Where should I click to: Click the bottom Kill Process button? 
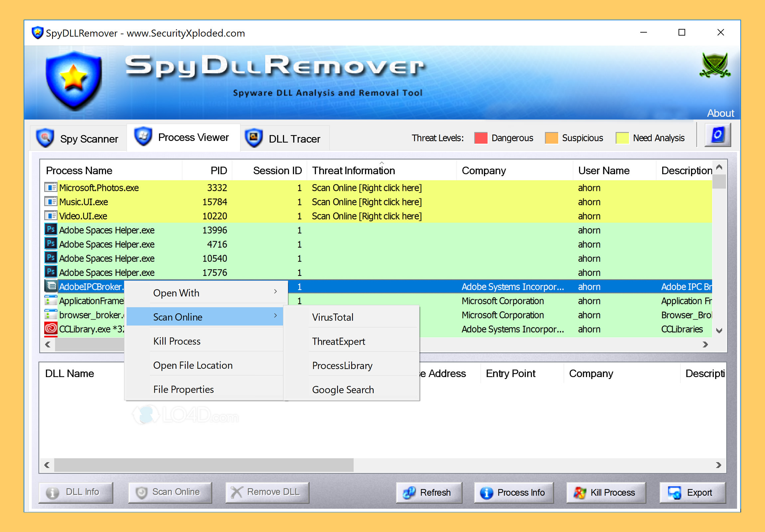click(x=606, y=492)
